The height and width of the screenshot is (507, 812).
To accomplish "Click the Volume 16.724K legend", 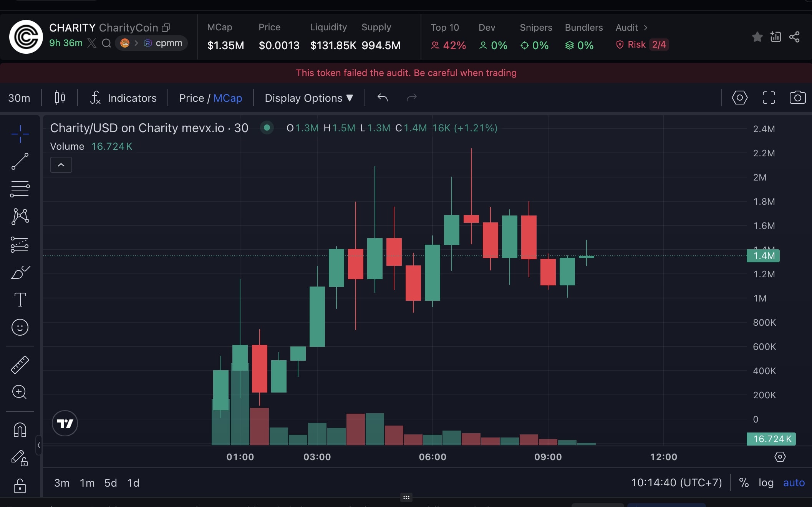I will pyautogui.click(x=91, y=146).
